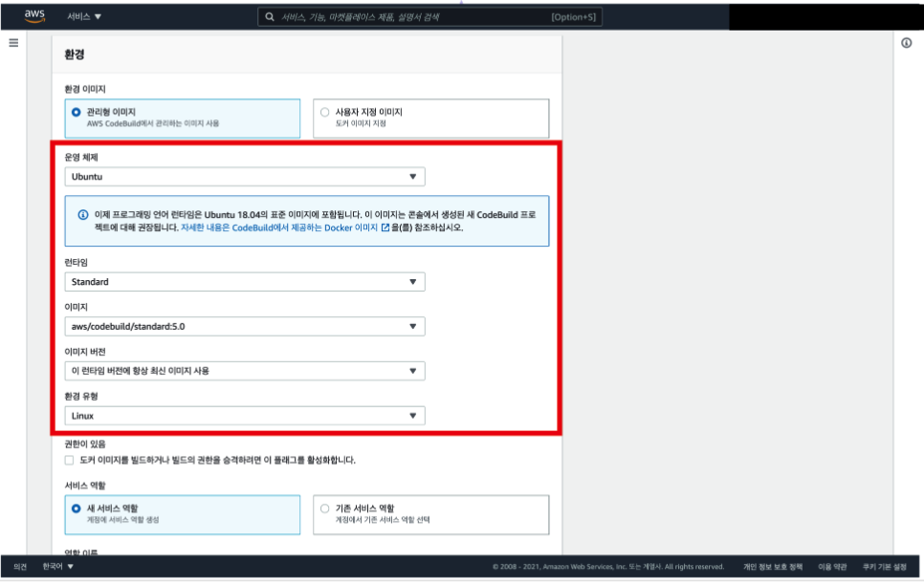Enable the 권한이 있음 privileged checkbox

[x=70, y=461]
